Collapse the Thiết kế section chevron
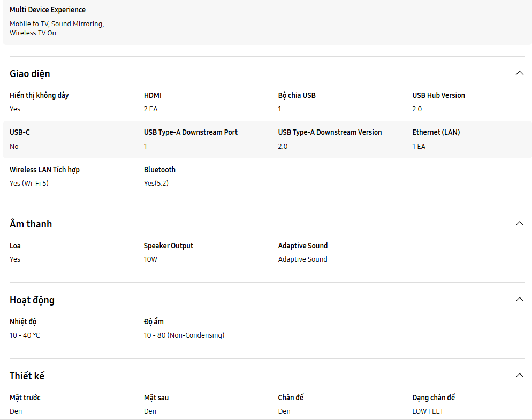Screen dimensions: 532x420 [519, 376]
